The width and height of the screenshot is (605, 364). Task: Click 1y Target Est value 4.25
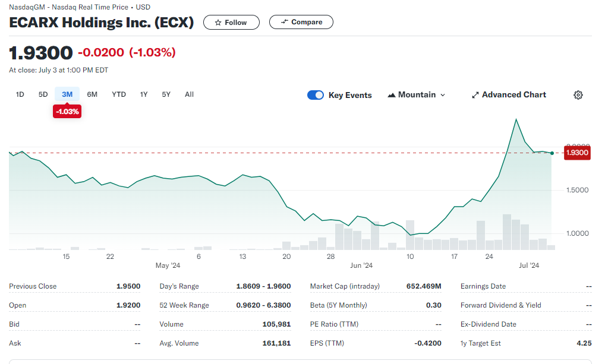click(584, 343)
